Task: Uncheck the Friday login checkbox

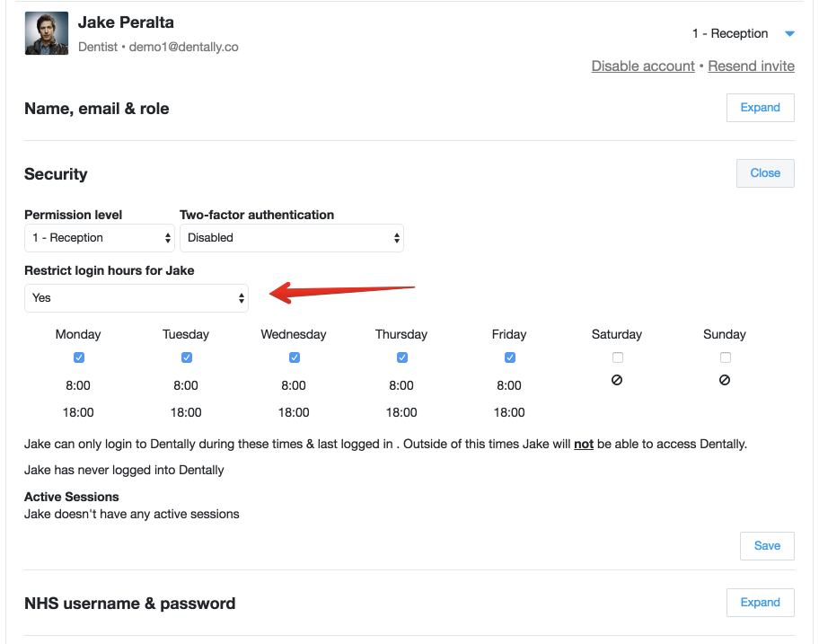Action: 510,357
